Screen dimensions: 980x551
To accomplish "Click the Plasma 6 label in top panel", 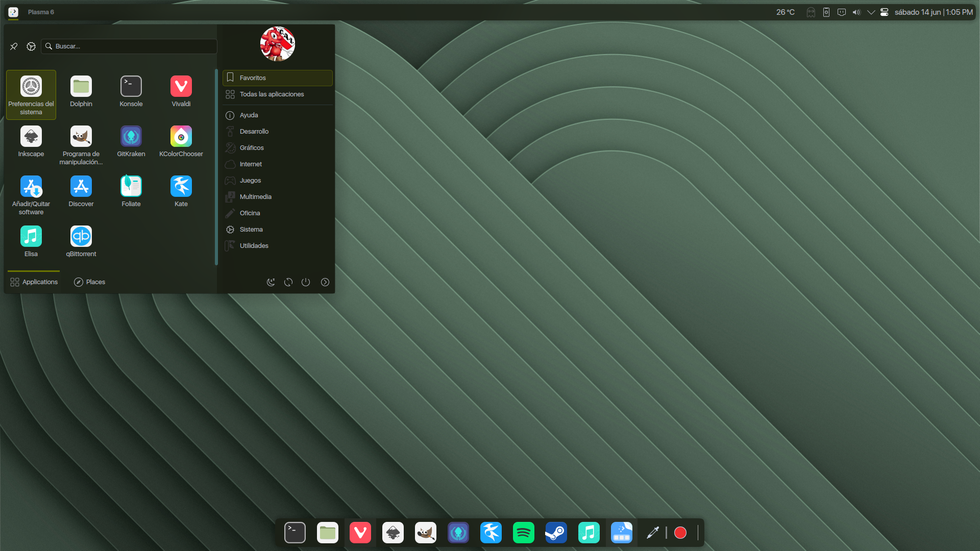I will (x=41, y=12).
